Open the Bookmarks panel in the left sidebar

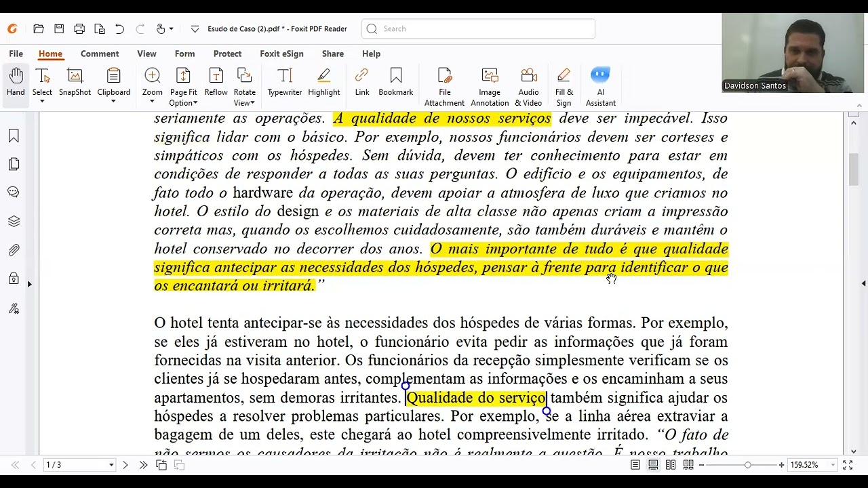pos(14,136)
